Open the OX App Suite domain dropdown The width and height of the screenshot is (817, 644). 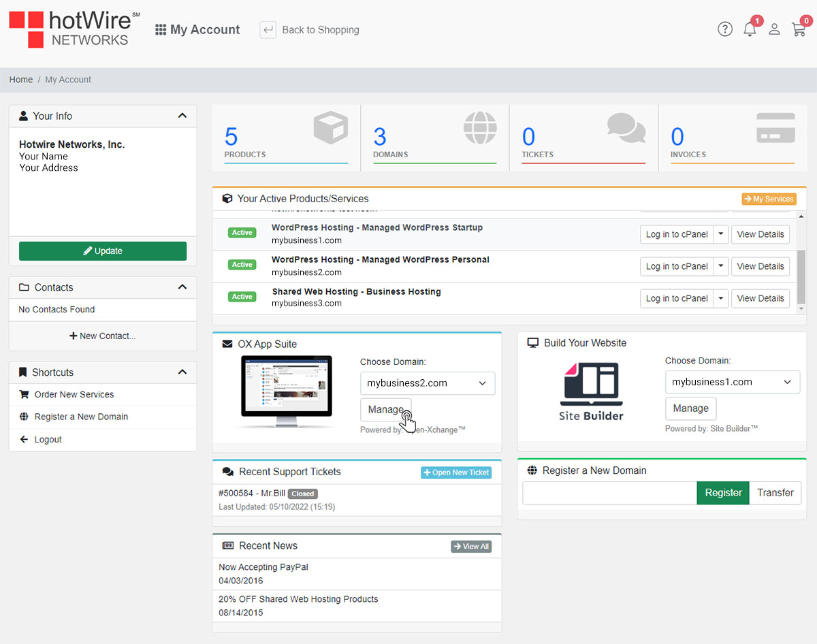[428, 383]
